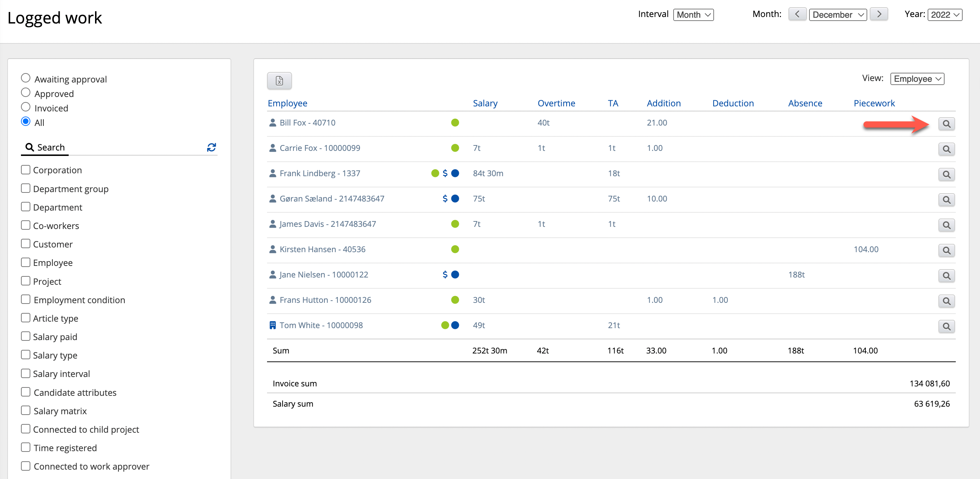The image size is (980, 479).
Task: Sort by Overtime column header
Action: (556, 103)
